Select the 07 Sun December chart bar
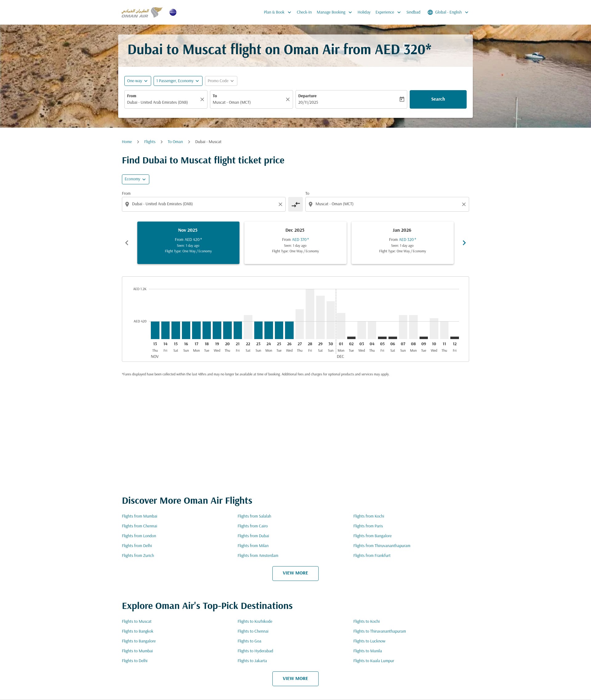 (403, 327)
